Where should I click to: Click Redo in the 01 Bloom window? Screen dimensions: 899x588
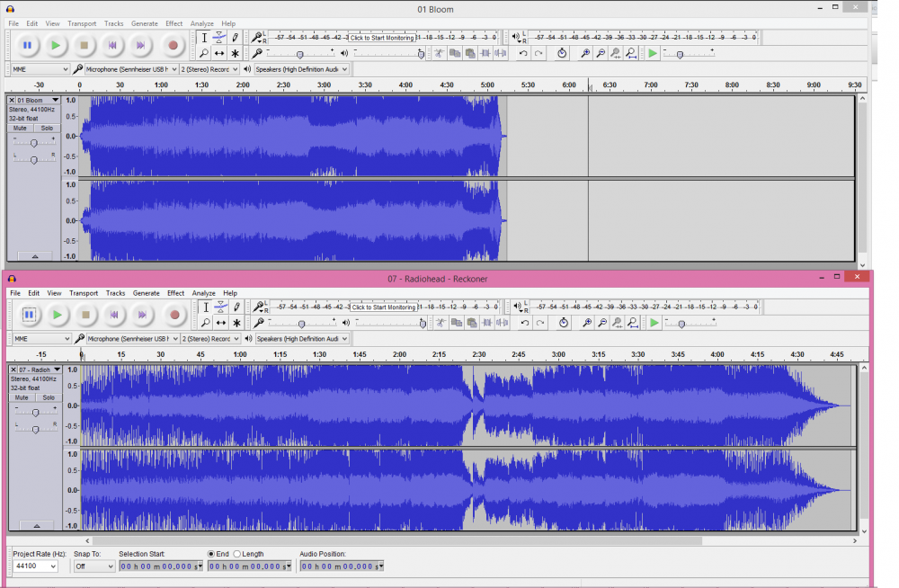tap(539, 53)
